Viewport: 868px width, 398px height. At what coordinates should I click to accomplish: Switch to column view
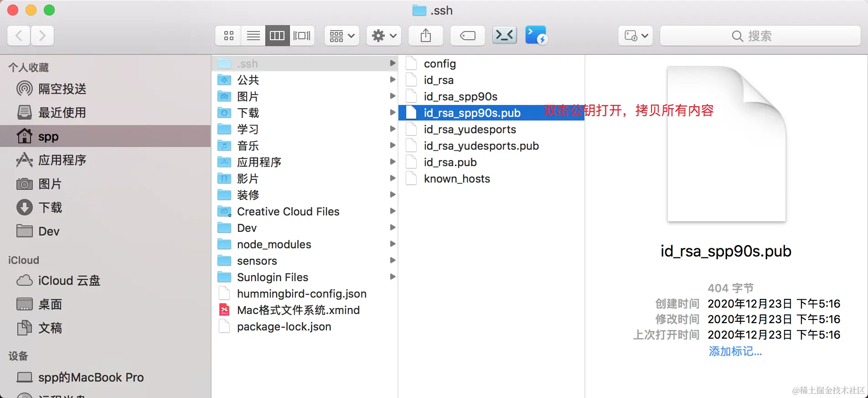[x=277, y=36]
